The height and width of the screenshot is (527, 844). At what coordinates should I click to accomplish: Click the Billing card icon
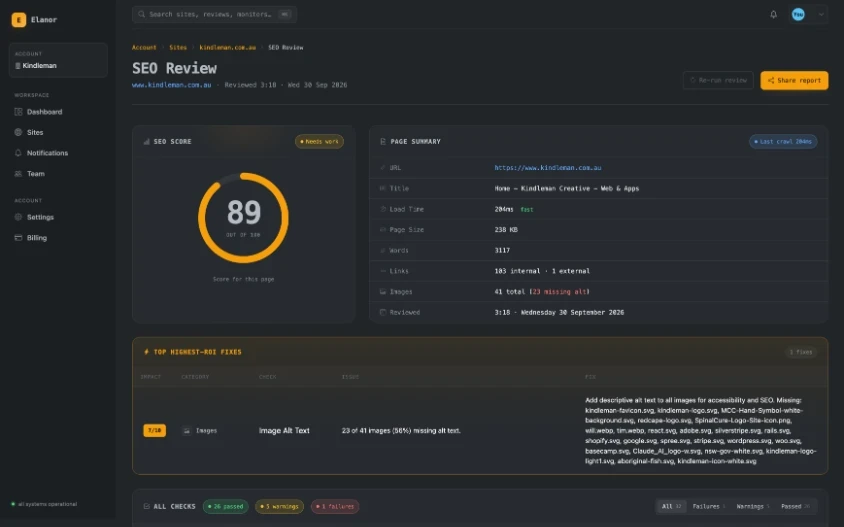pyautogui.click(x=18, y=238)
